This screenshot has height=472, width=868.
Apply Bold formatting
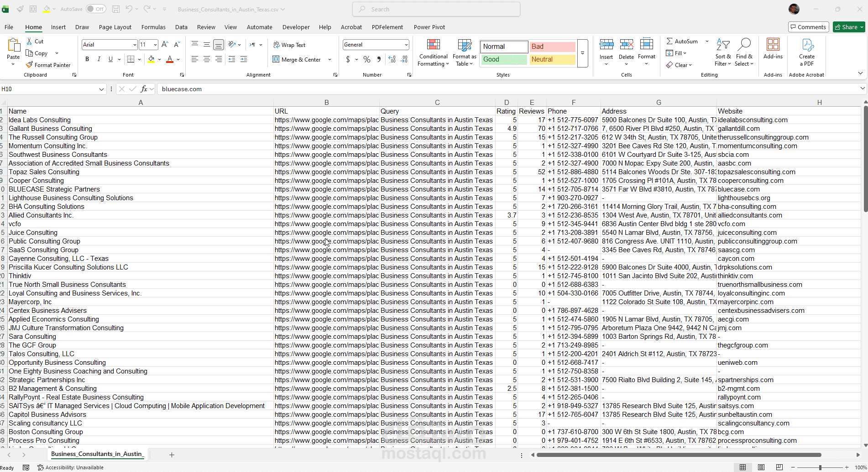(87, 59)
